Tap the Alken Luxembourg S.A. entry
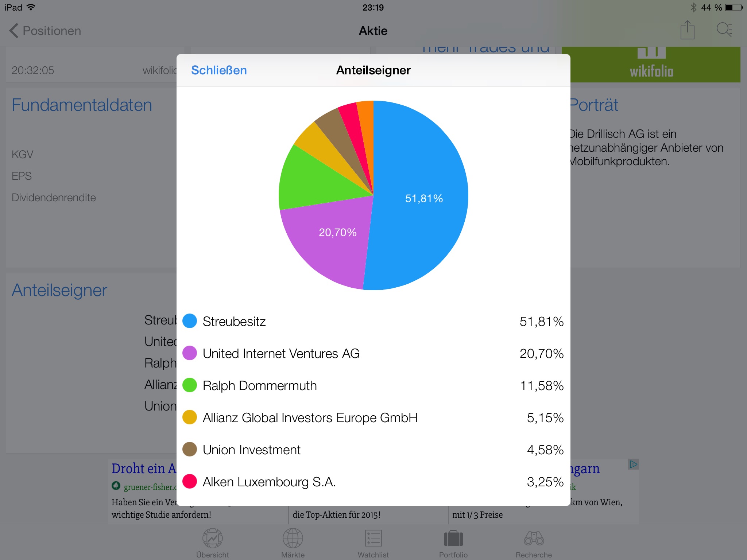747x560 pixels. pos(373,482)
